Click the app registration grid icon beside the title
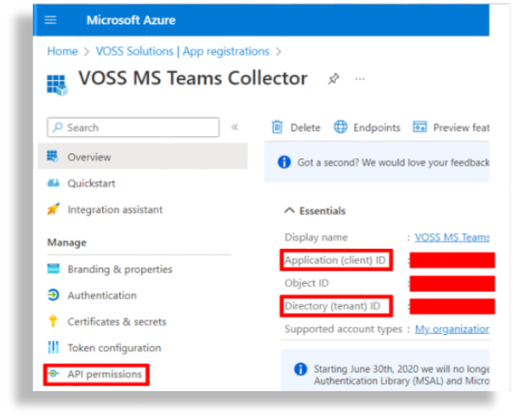Viewport: 513px width, 420px height. [x=57, y=85]
